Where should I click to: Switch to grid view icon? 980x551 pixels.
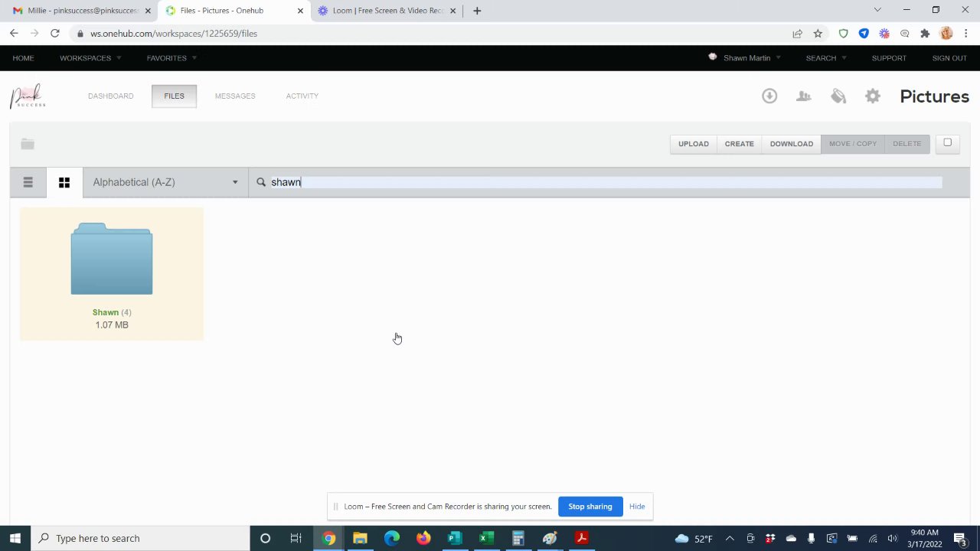(64, 182)
